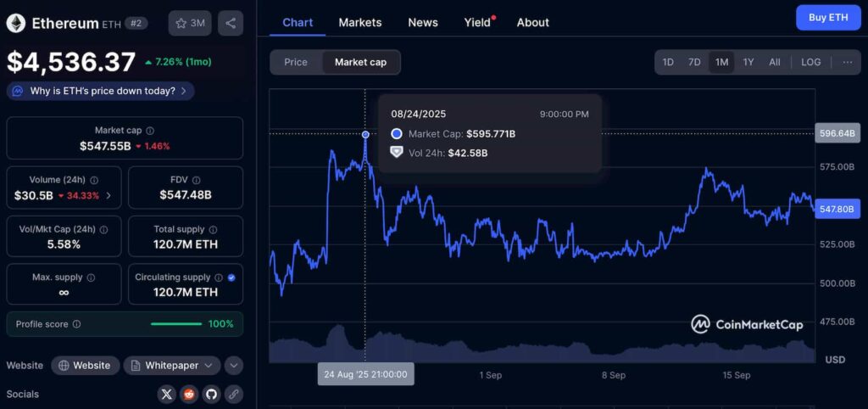The image size is (868, 409).
Task: Toggle the LOG scale option
Action: [810, 62]
